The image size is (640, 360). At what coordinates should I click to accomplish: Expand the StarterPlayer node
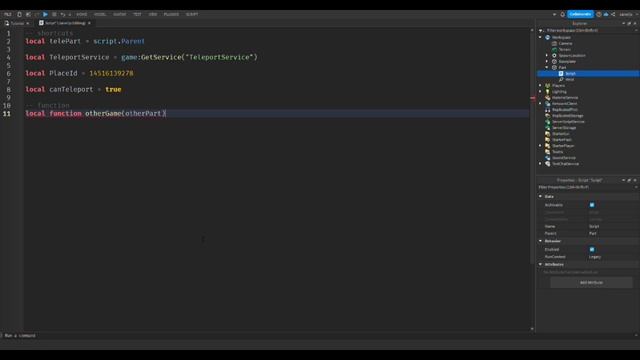click(x=540, y=146)
